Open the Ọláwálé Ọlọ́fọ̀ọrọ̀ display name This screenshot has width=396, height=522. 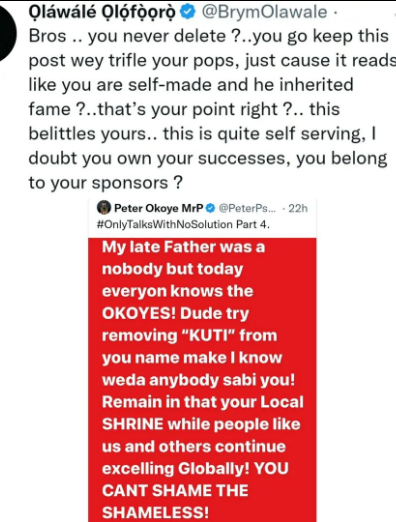click(x=102, y=12)
